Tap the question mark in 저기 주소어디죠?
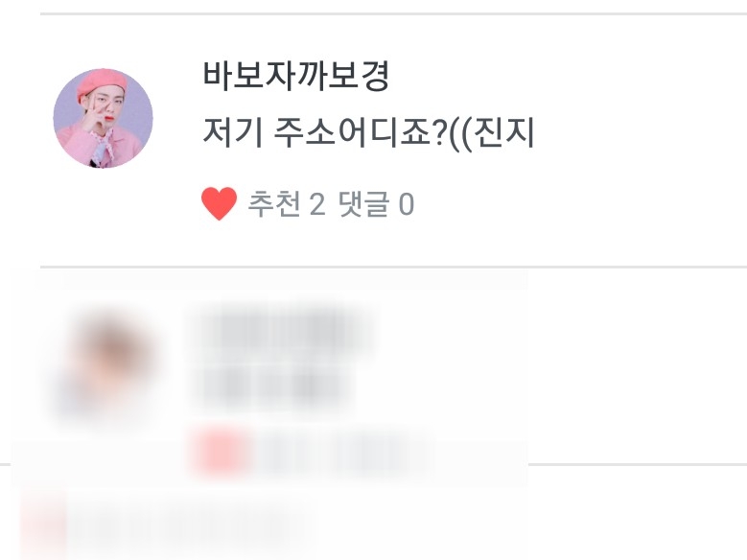747x560 pixels. [440, 134]
